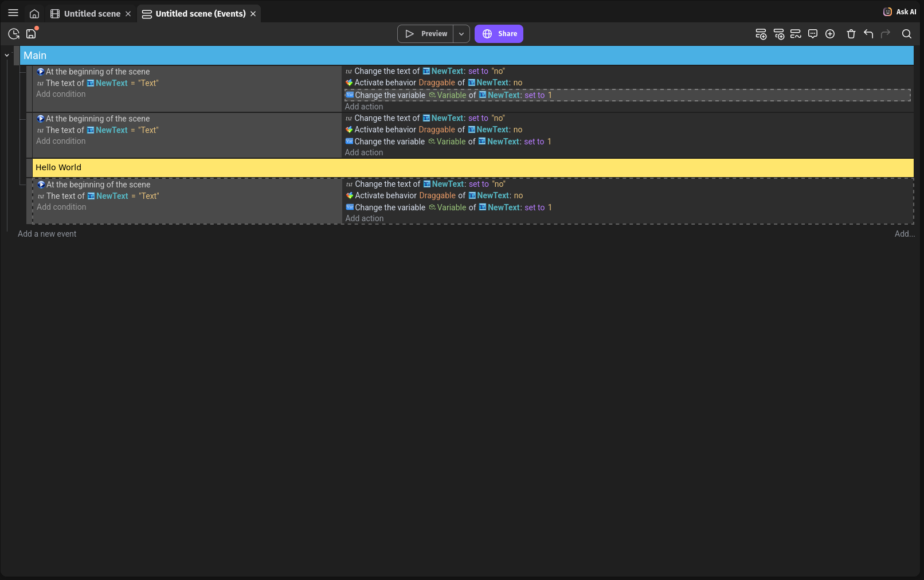Image resolution: width=924 pixels, height=580 pixels.
Task: Open Ask AI in the top right
Action: click(900, 12)
